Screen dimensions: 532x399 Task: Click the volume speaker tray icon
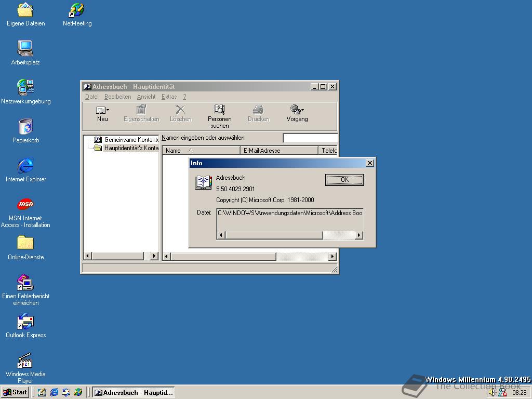tap(493, 393)
